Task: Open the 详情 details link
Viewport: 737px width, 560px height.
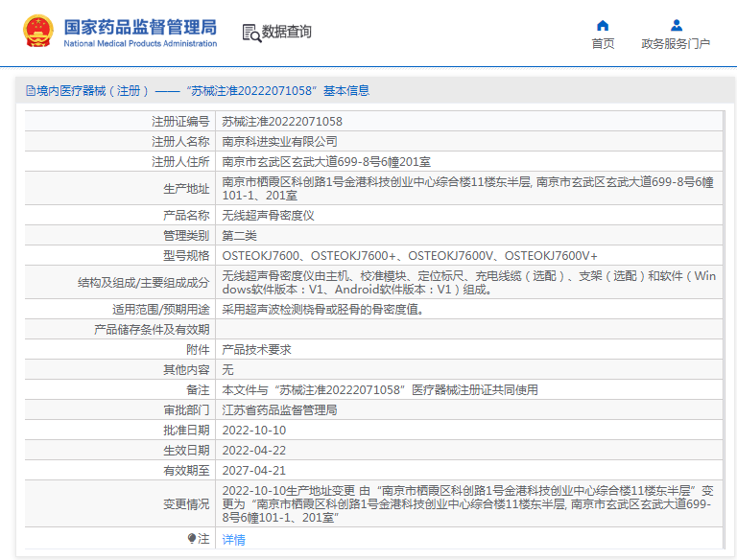Action: click(233, 539)
